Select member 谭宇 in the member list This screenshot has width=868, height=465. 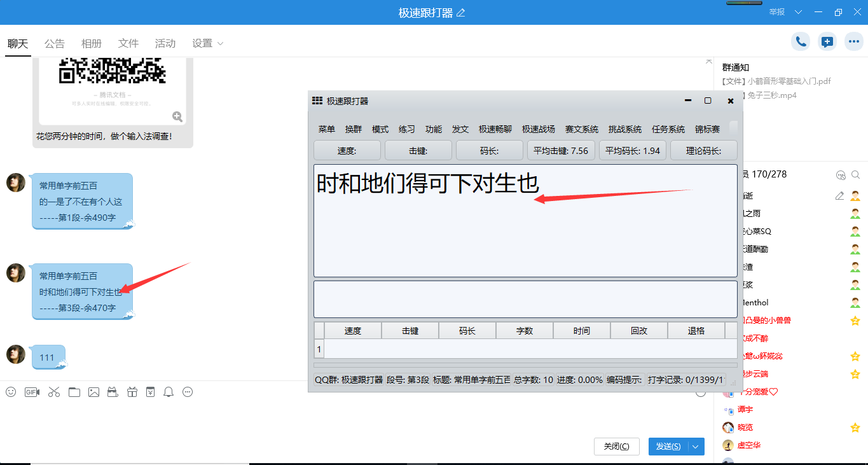coord(745,410)
